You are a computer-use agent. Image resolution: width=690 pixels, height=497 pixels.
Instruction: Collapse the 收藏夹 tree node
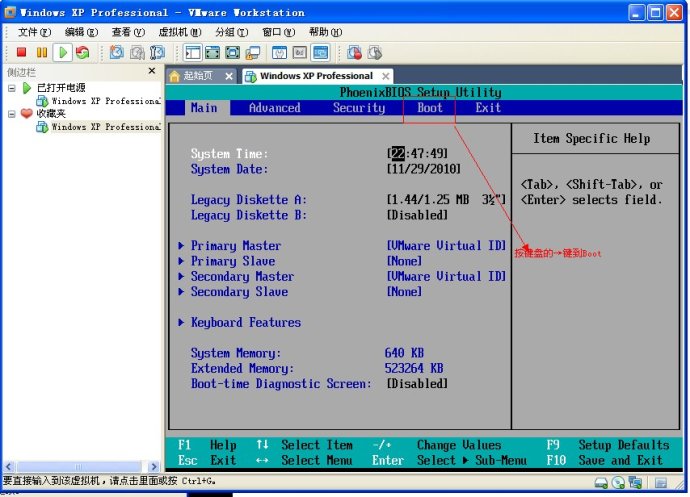(12, 114)
